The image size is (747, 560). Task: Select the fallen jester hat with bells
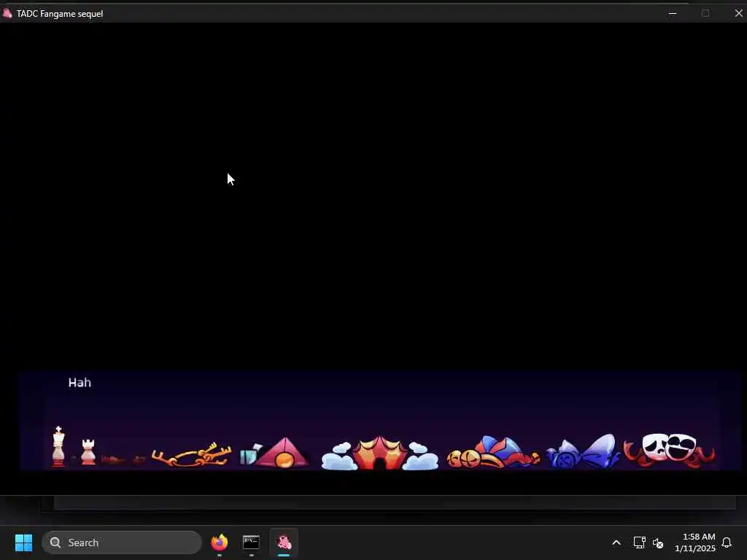pos(493,452)
